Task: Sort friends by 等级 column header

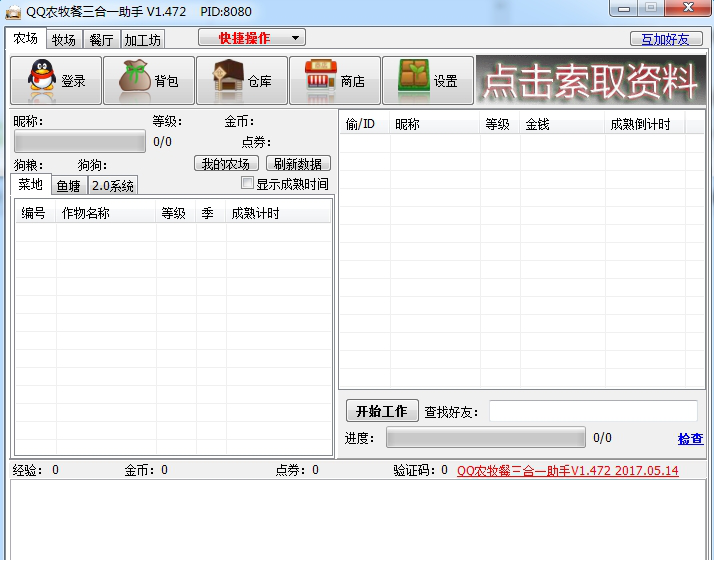Action: click(500, 124)
